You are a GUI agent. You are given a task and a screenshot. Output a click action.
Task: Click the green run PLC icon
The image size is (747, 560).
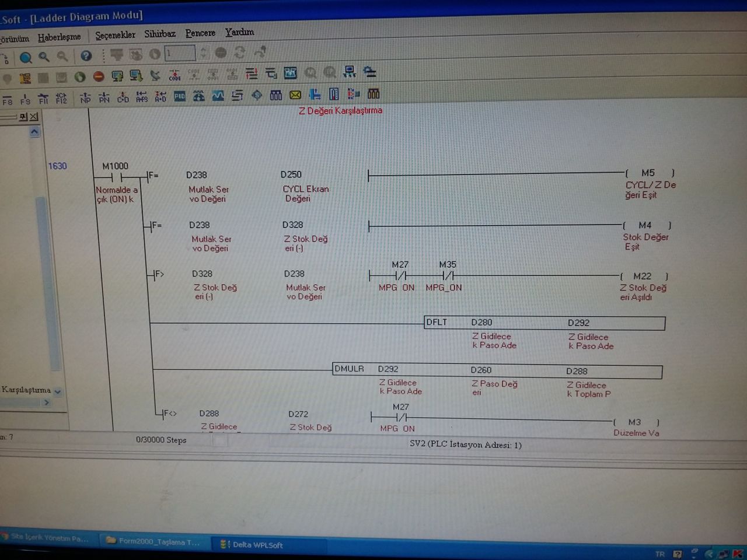[79, 76]
